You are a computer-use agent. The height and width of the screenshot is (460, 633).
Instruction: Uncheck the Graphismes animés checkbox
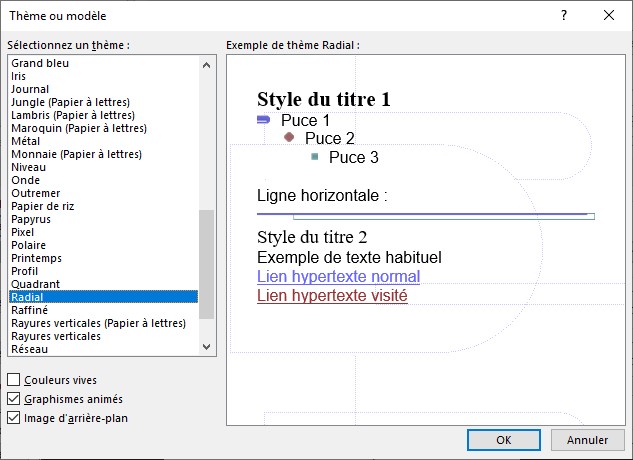[x=14, y=399]
